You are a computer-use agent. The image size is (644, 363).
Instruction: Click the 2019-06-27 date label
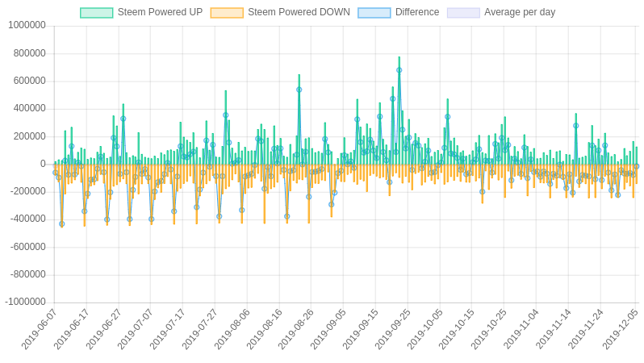(x=103, y=329)
